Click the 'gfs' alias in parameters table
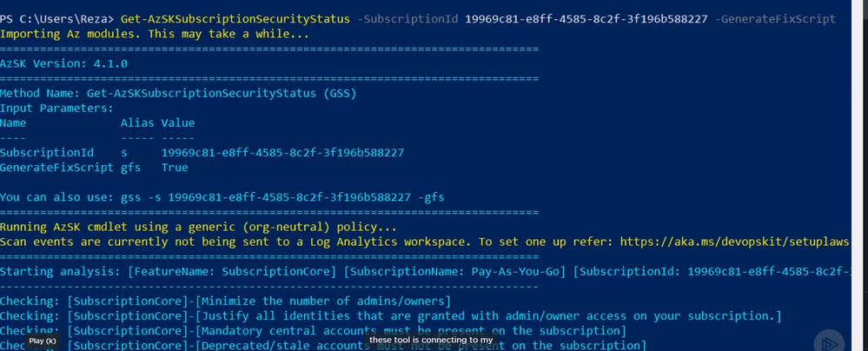This screenshot has width=868, height=351. point(130,167)
